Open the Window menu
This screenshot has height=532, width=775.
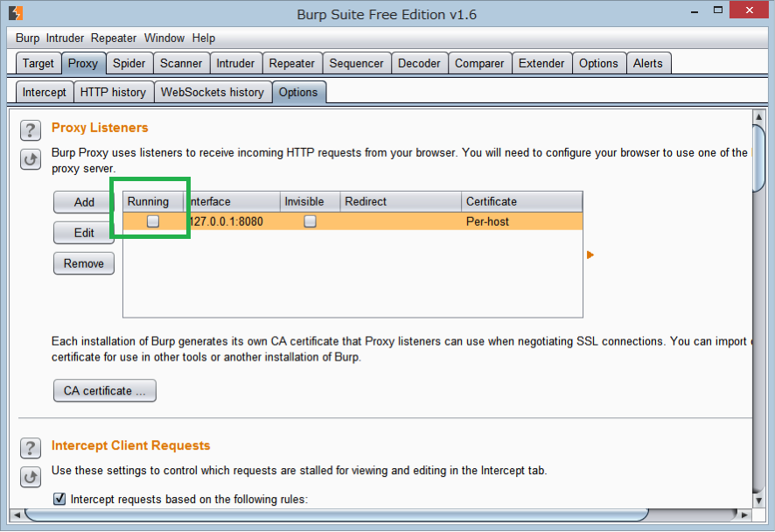[164, 38]
